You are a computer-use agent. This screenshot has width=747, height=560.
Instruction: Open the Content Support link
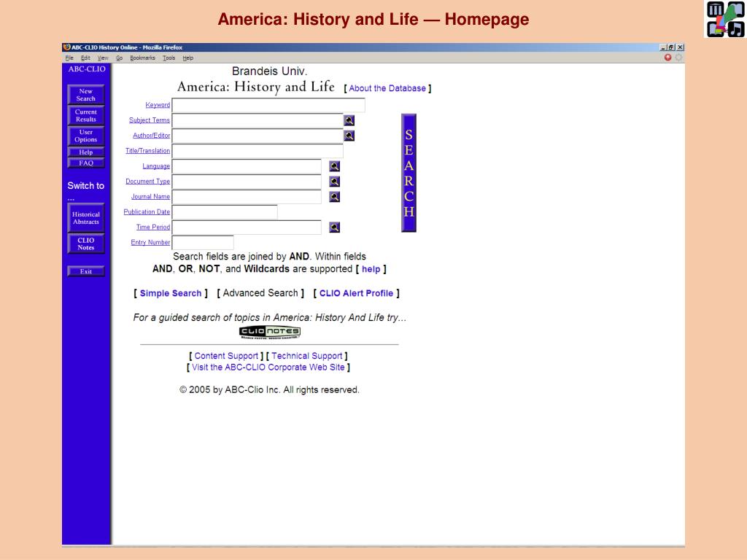[x=226, y=356]
